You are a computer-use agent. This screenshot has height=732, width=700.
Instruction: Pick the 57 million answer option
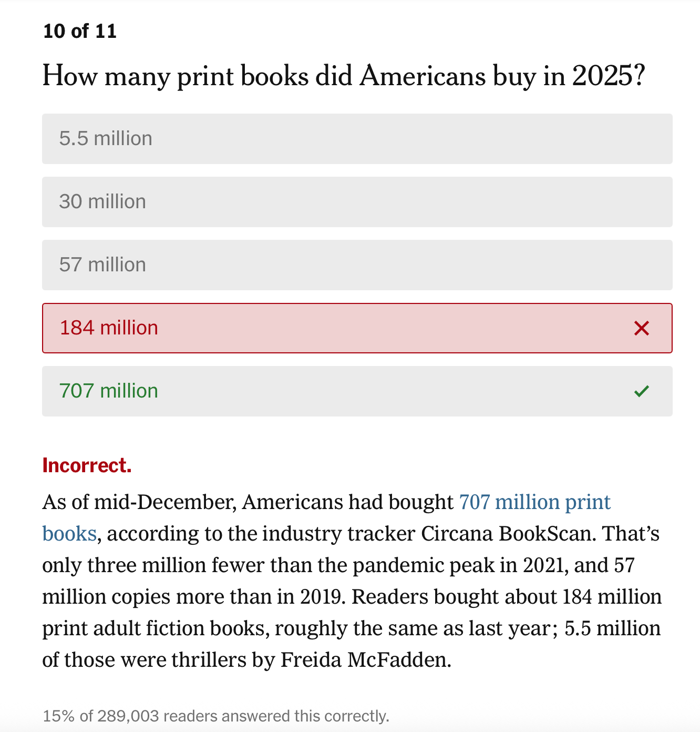357,265
